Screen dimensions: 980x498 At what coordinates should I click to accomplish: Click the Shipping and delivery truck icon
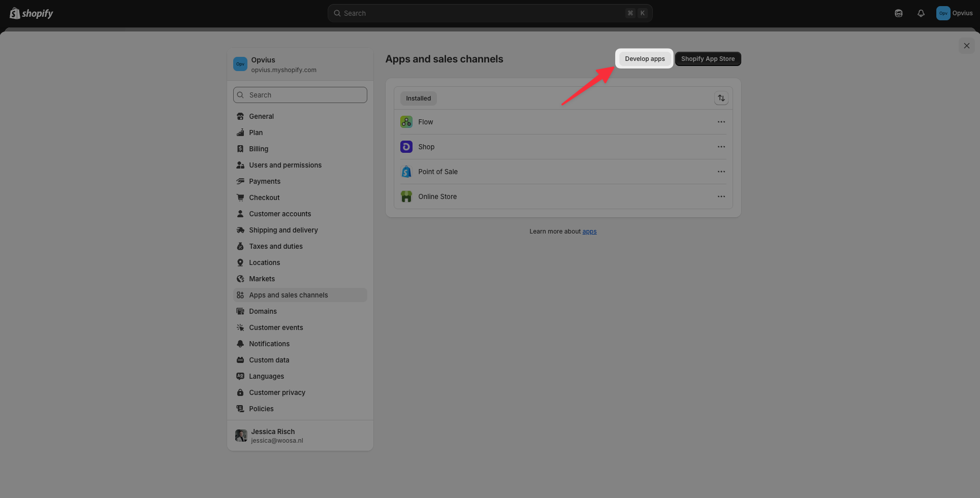point(240,230)
